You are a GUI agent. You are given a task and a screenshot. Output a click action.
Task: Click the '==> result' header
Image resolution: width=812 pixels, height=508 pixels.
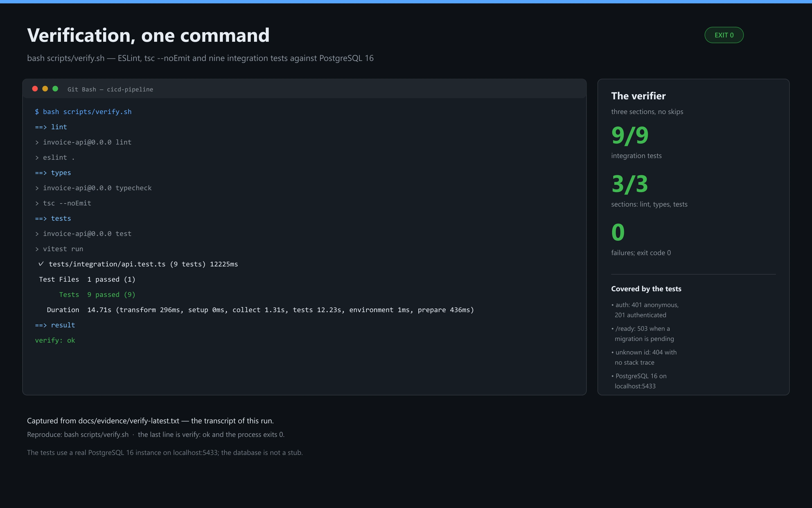click(x=55, y=325)
